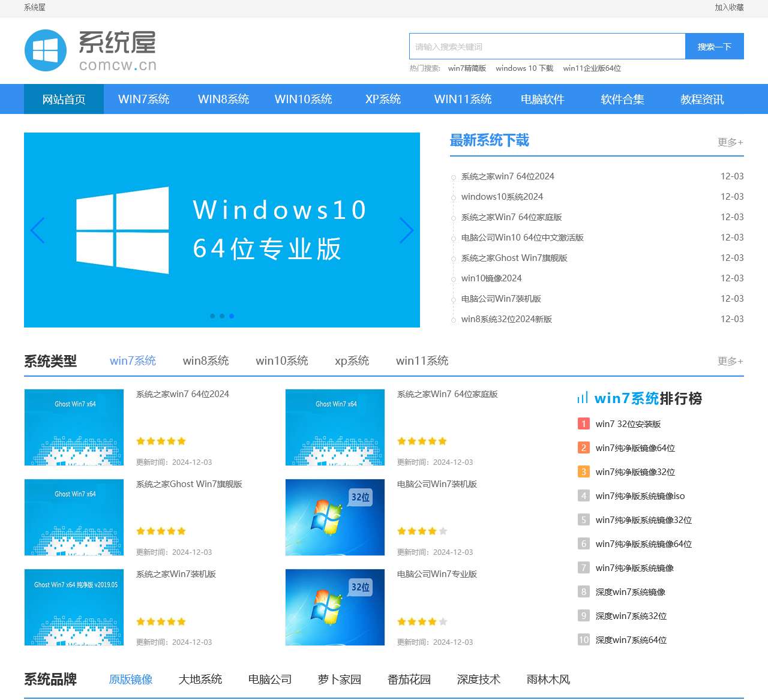Click the Windows logo in the banner
The width and height of the screenshot is (768, 700).
122,230
